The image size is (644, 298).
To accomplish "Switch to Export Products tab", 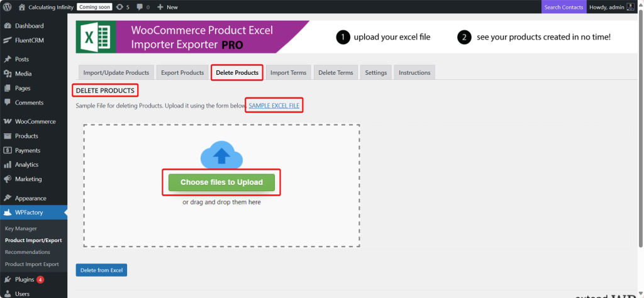I will click(x=182, y=73).
